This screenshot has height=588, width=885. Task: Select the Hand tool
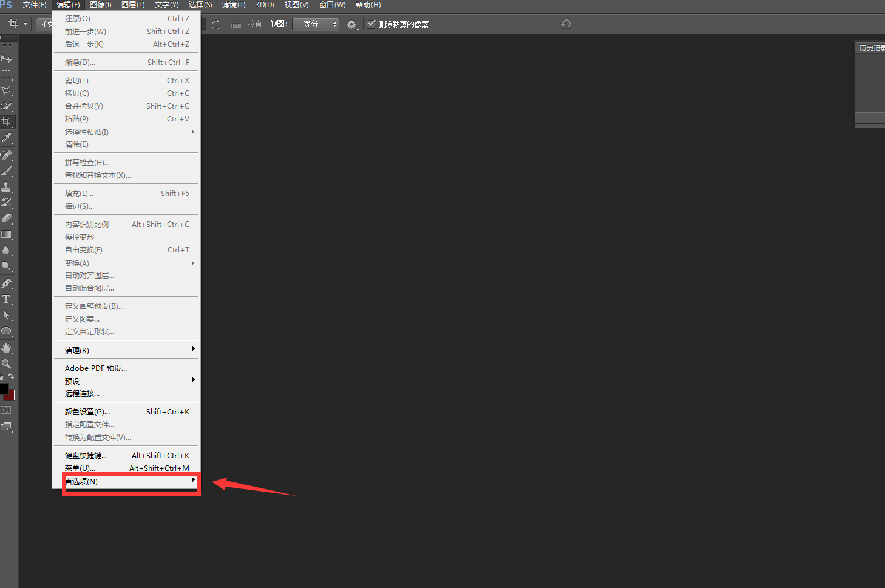[7, 348]
